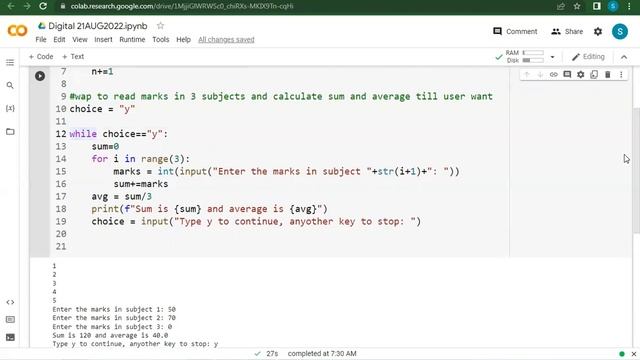Viewport: 640px width, 360px height.
Task: Open the variables inspector {x} icon
Action: [10, 108]
